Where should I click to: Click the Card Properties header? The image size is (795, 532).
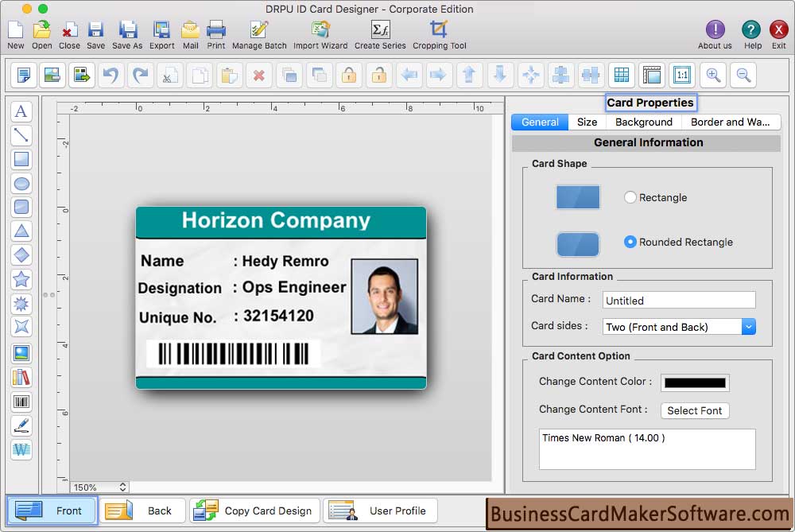(650, 103)
